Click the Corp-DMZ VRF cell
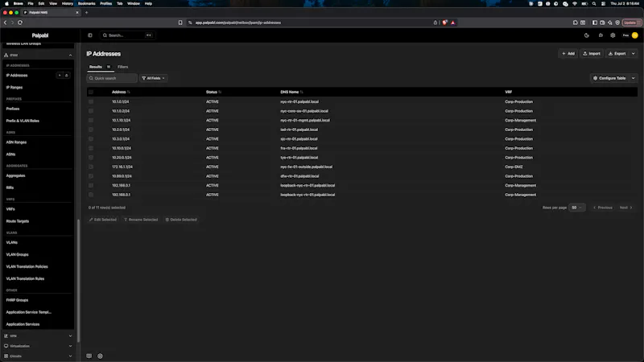This screenshot has height=362, width=644. (514, 167)
